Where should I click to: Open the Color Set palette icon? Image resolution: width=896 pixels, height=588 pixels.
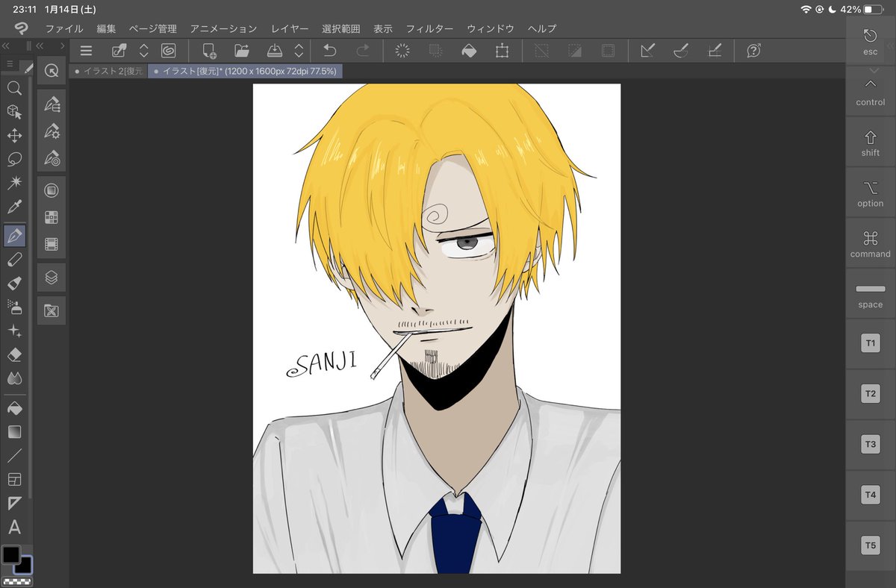pos(52,217)
